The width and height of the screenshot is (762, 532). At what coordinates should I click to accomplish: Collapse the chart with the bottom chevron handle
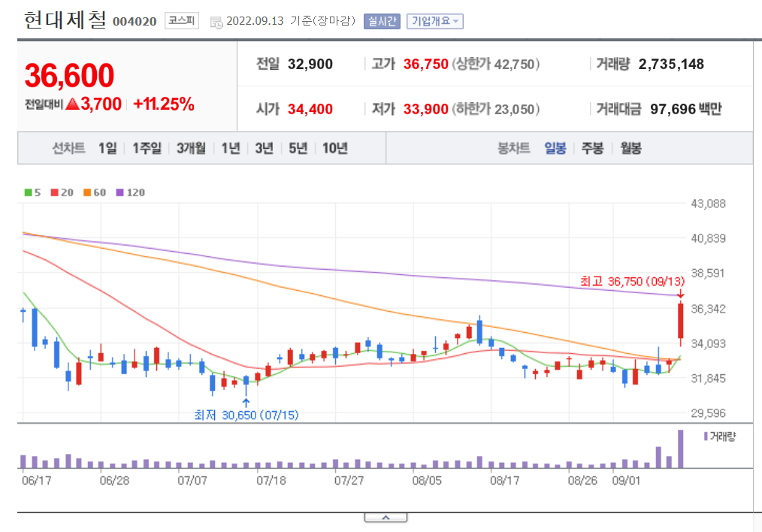tap(386, 518)
